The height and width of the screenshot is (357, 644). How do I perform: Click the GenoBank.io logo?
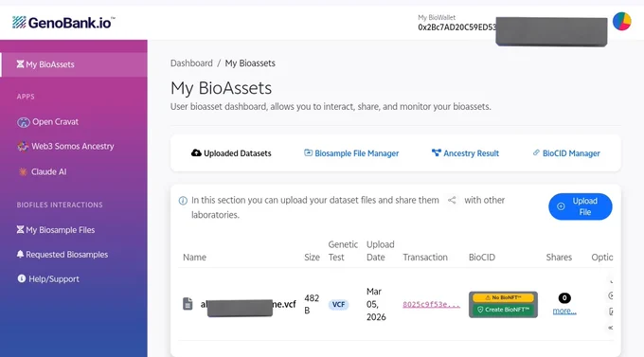tap(63, 22)
